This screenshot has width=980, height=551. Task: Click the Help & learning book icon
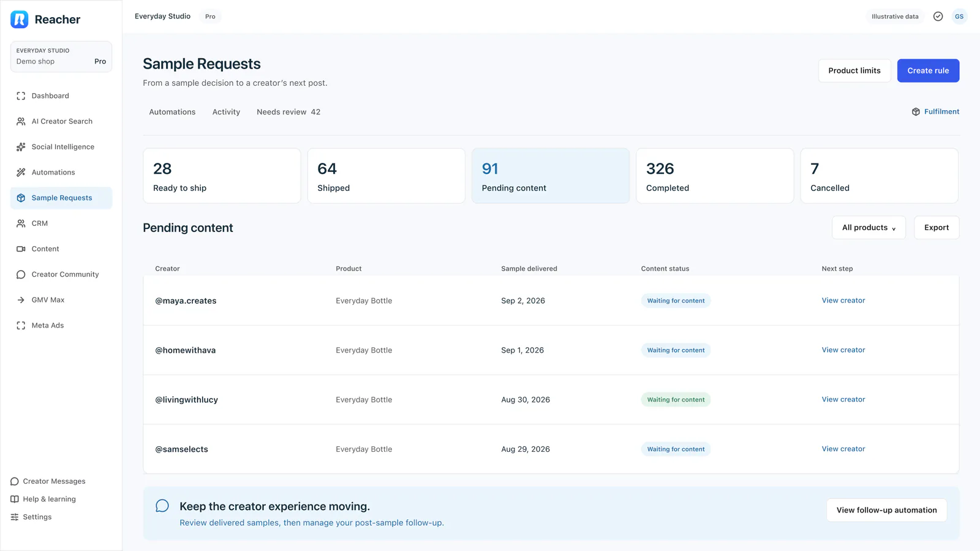click(15, 499)
